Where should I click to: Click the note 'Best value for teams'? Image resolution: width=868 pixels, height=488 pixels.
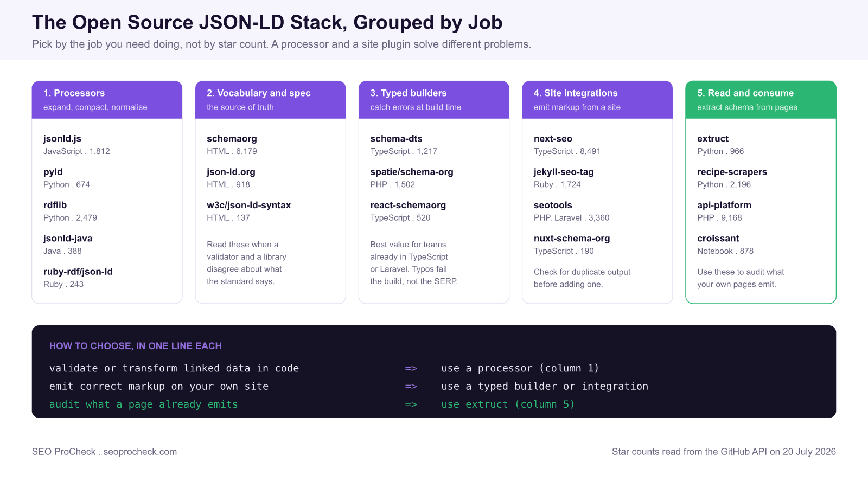(x=414, y=263)
